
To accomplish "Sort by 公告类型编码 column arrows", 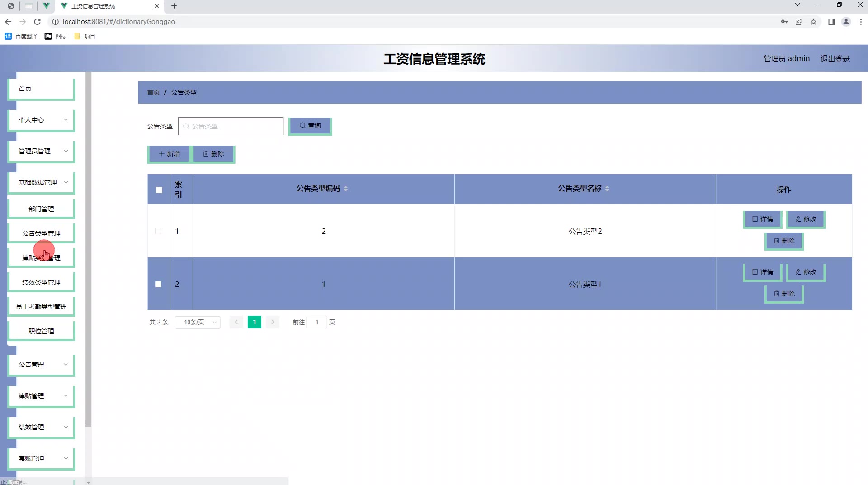I will click(346, 189).
